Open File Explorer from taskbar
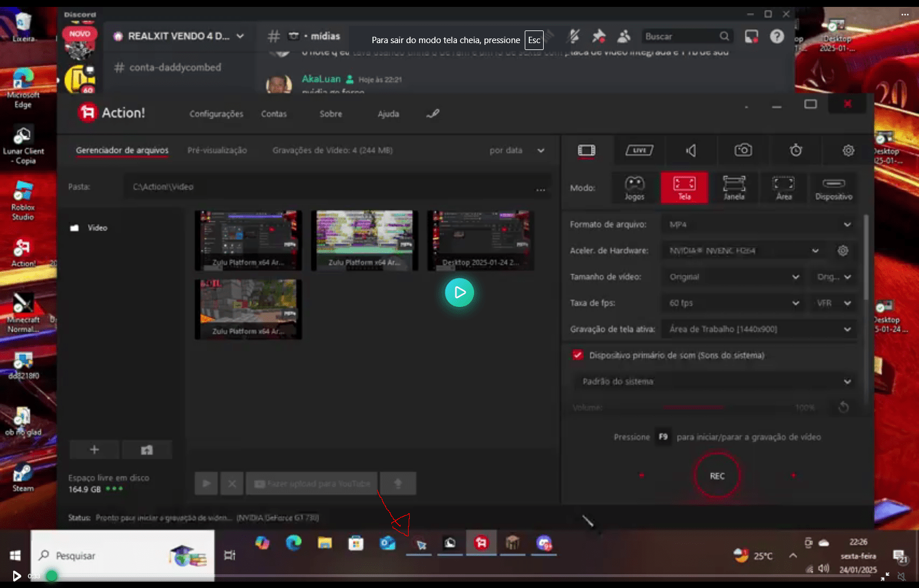This screenshot has width=919, height=588. click(325, 543)
